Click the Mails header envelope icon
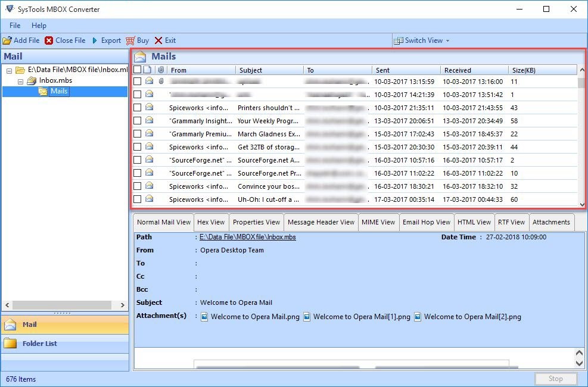 [140, 57]
